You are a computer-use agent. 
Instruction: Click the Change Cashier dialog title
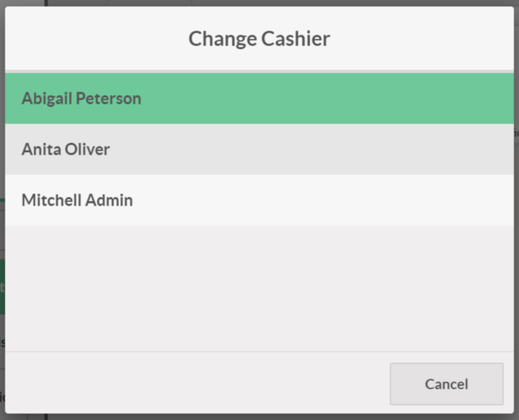[x=259, y=39]
